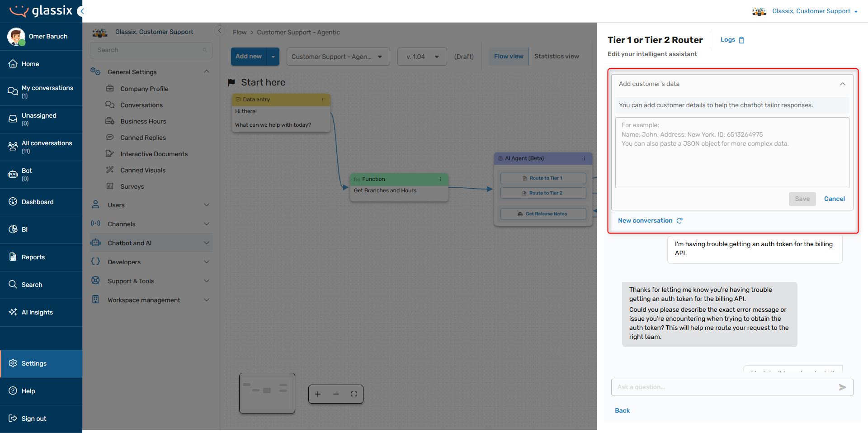Expand the Channels section
This screenshot has width=868, height=433.
pos(207,224)
